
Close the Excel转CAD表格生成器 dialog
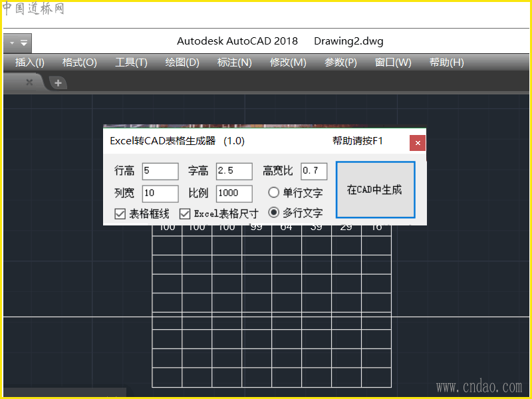point(418,143)
